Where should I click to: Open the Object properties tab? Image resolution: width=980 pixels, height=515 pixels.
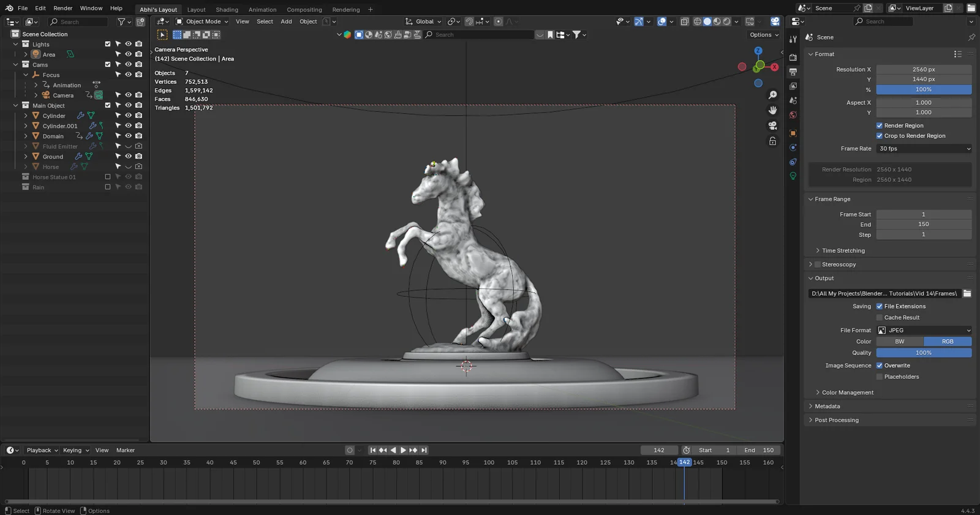pyautogui.click(x=793, y=133)
